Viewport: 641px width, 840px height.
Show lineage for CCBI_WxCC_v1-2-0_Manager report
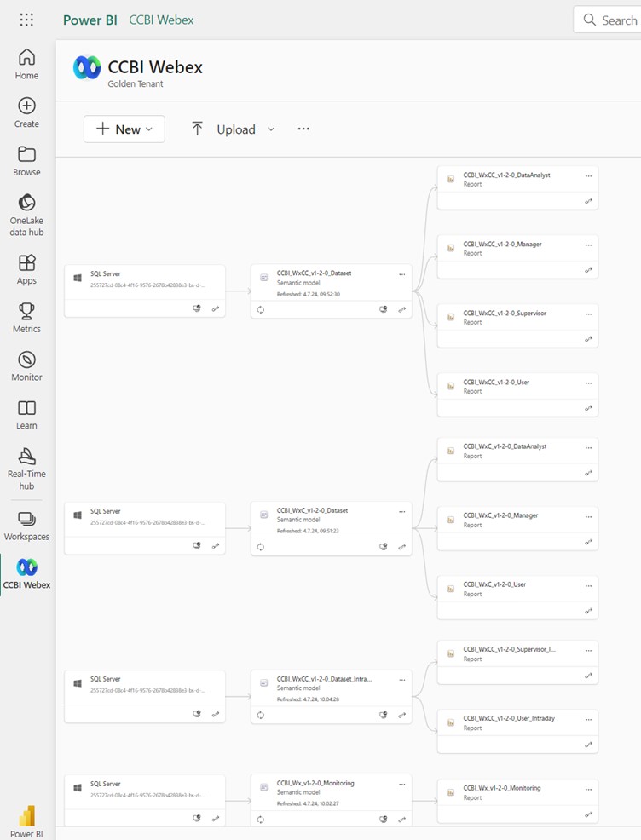pyautogui.click(x=588, y=270)
